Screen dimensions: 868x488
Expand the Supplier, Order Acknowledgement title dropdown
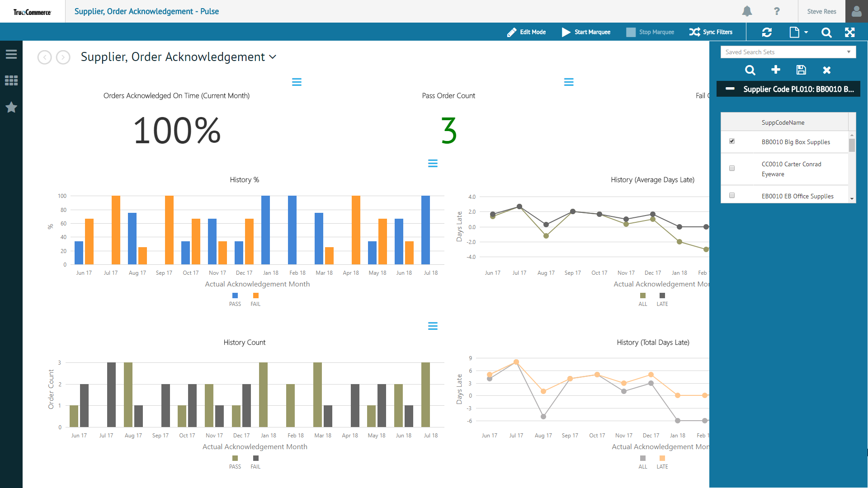click(273, 57)
